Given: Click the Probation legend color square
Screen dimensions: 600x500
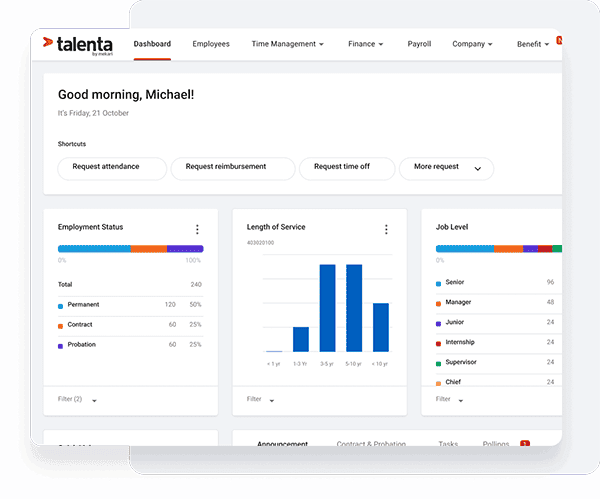Looking at the screenshot, I should [60, 346].
